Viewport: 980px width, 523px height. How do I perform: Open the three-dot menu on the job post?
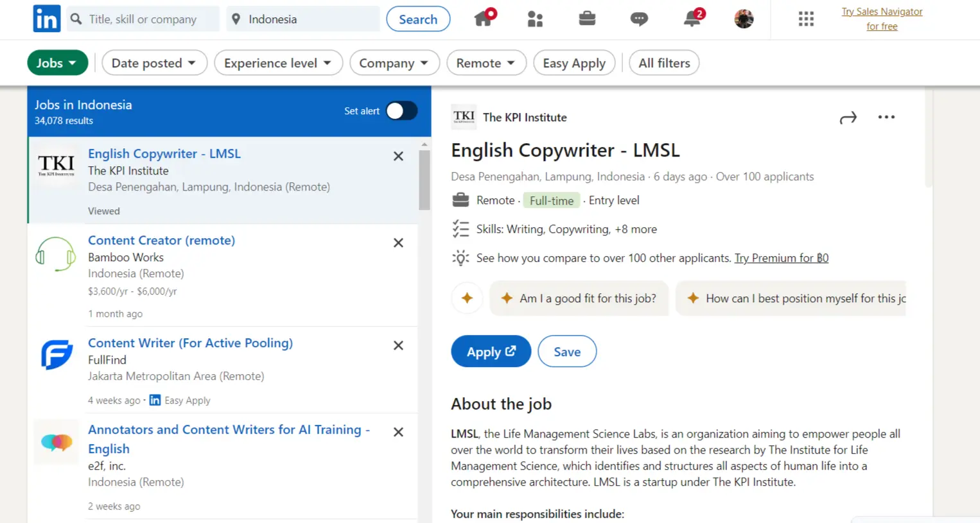point(886,117)
